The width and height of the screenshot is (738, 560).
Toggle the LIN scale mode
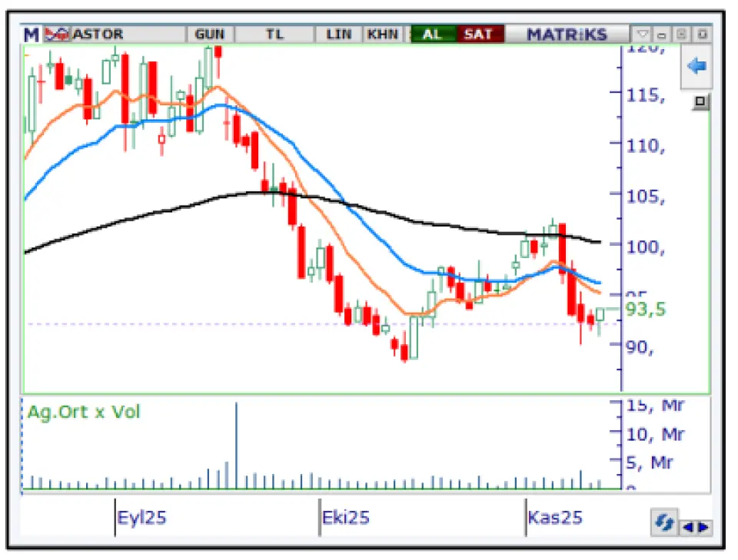(x=338, y=35)
